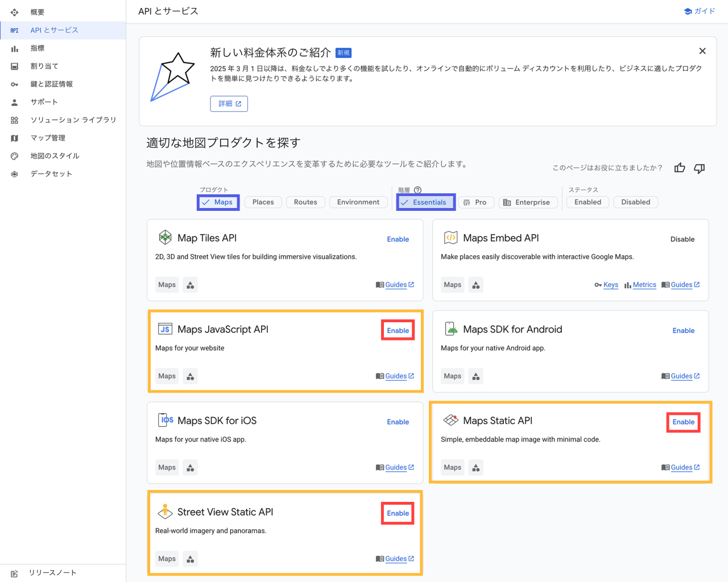Close the 新しい料金体系 announcement banner
The image size is (728, 582).
point(702,51)
